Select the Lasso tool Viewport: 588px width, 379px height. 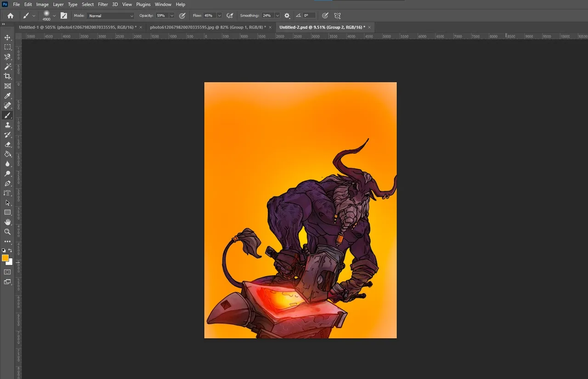tap(7, 57)
